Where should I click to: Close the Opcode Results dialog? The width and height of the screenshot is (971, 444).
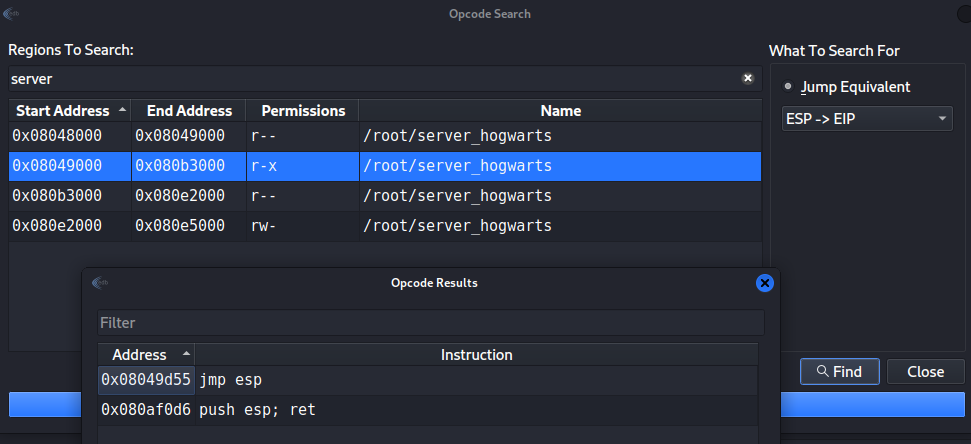[x=765, y=283]
